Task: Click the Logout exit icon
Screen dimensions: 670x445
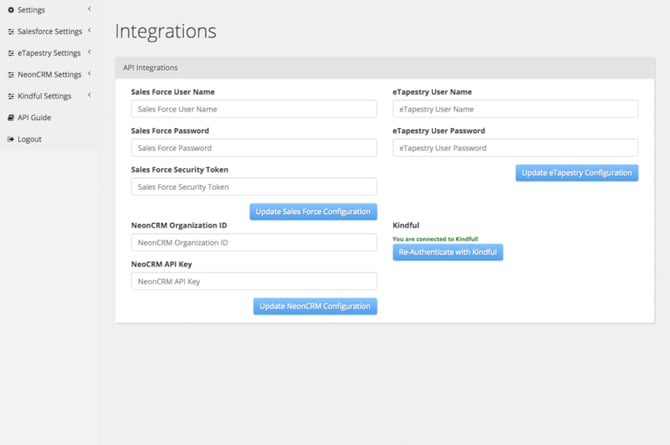Action: (x=11, y=139)
